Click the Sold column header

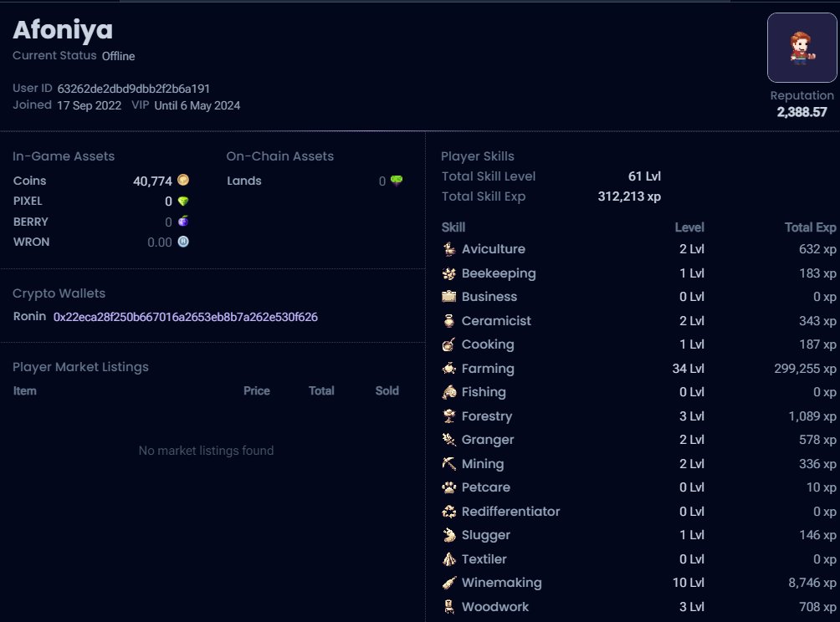point(387,390)
